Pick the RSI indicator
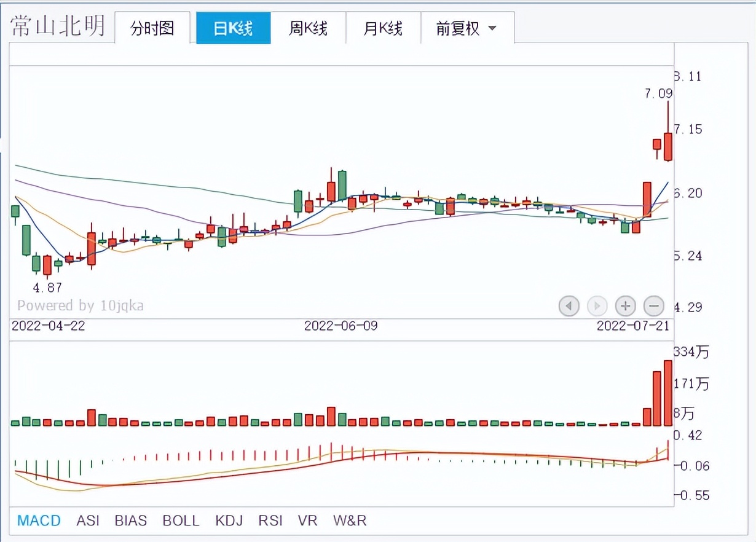The image size is (756, 542). point(270,521)
